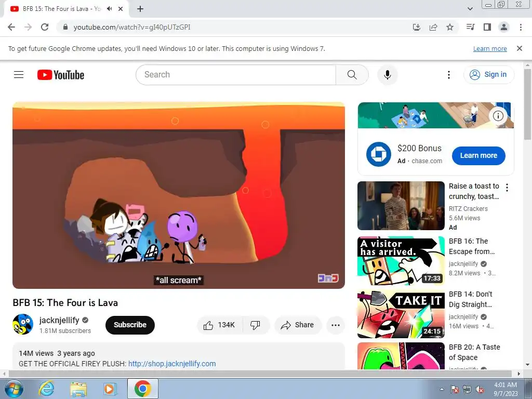
Task: Open the tab search dropdown chevron
Action: tap(470, 9)
